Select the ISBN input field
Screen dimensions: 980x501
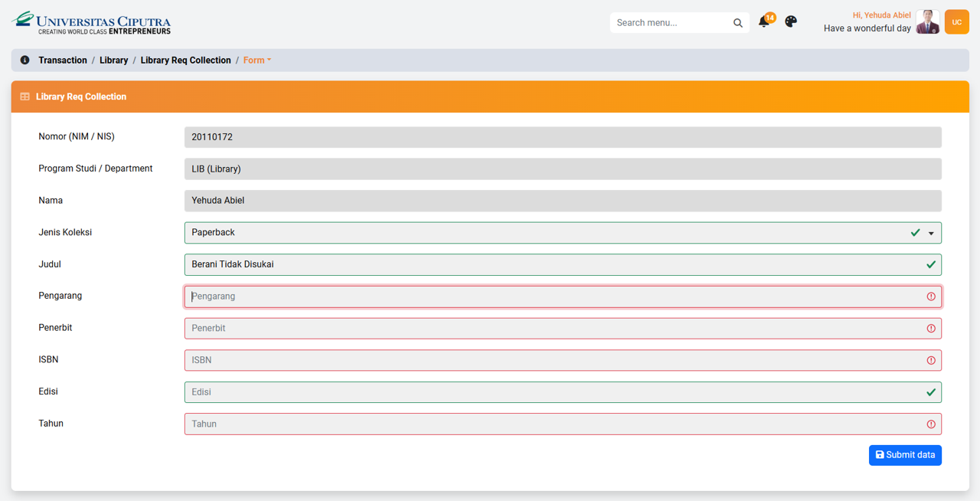point(551,360)
